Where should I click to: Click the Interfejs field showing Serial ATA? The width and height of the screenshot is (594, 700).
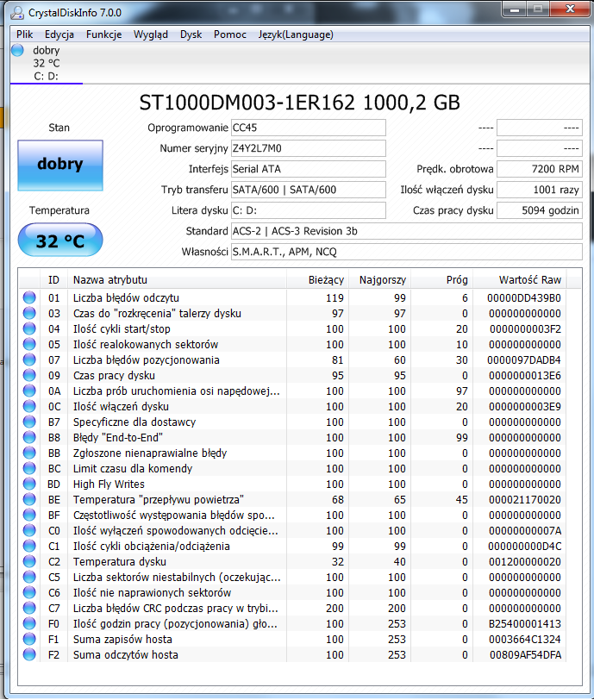click(x=309, y=169)
